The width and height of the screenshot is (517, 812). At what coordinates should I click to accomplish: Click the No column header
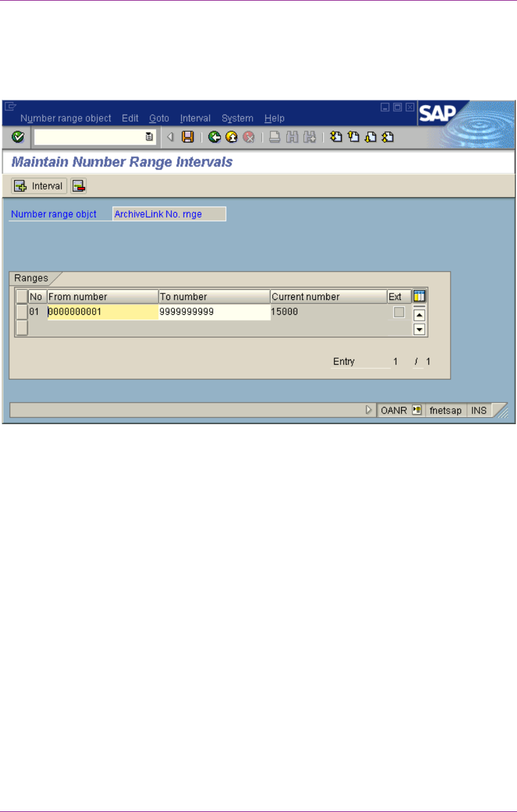(x=37, y=296)
